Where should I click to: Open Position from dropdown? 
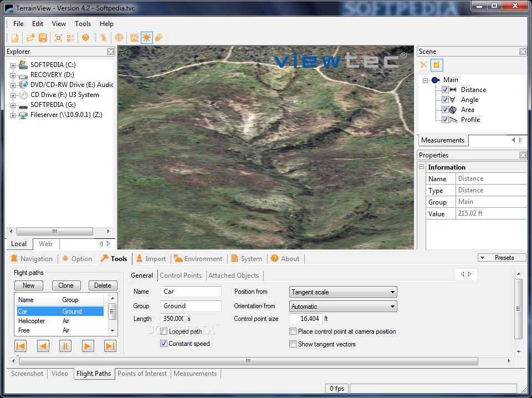[x=343, y=292]
